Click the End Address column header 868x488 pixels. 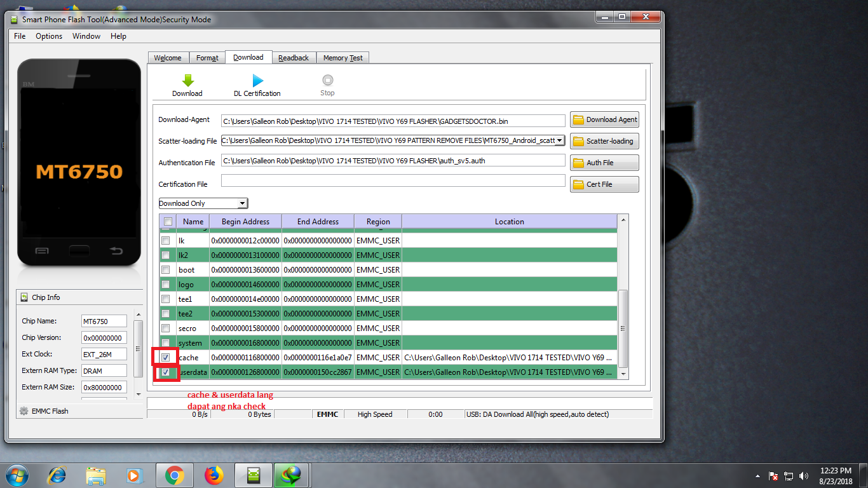(318, 222)
